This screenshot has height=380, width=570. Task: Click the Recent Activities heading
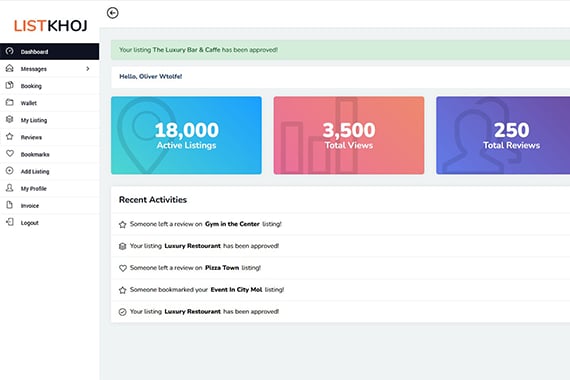tap(153, 200)
